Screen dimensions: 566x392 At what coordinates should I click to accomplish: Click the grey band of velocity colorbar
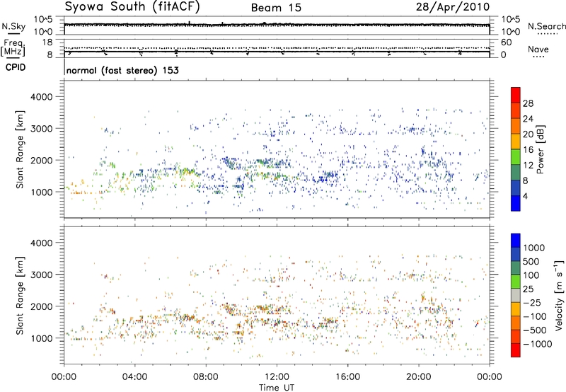tap(516, 295)
